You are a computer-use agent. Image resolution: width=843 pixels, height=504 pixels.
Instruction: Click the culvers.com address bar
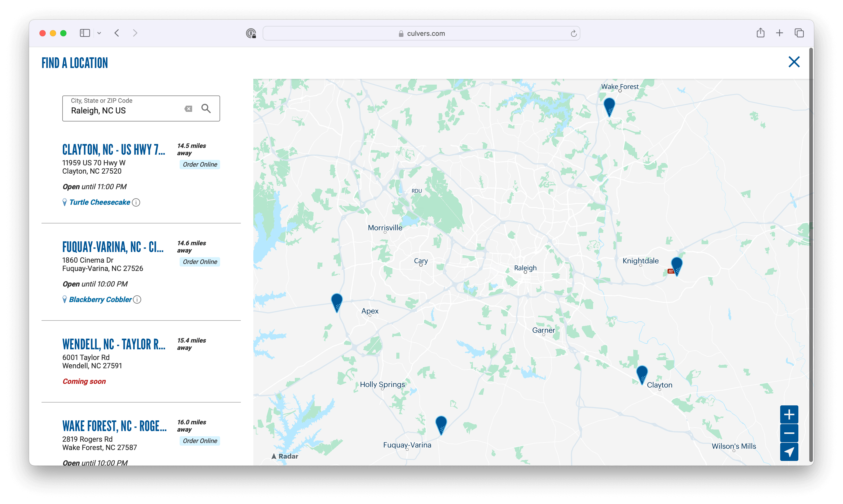point(421,33)
